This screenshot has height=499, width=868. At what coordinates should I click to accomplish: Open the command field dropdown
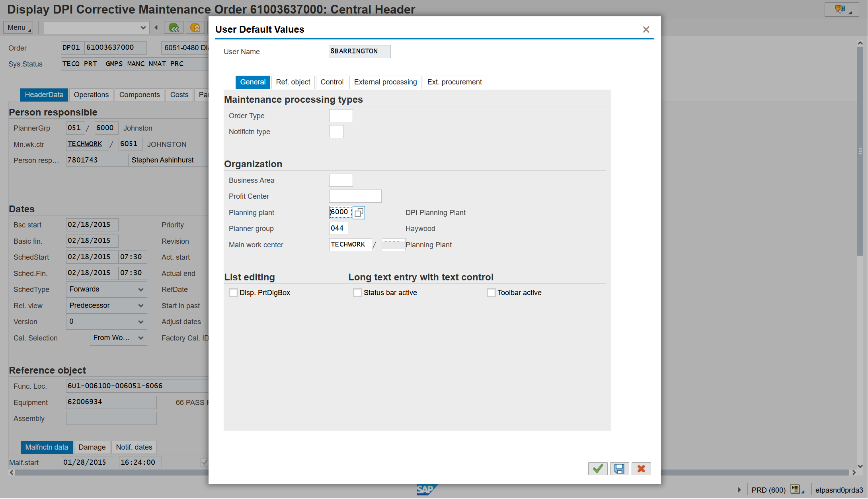(143, 27)
